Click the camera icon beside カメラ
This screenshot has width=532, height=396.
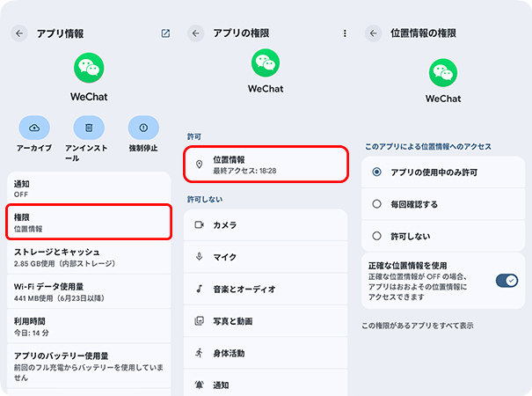[200, 224]
